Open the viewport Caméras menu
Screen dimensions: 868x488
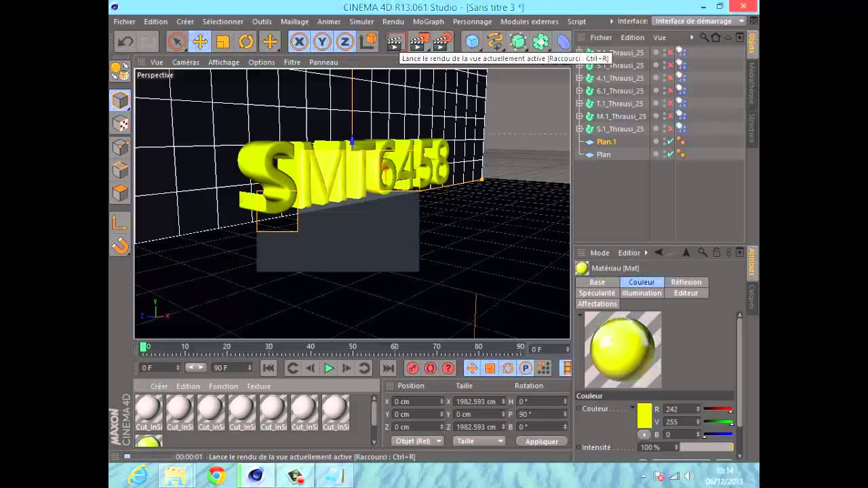click(x=186, y=62)
